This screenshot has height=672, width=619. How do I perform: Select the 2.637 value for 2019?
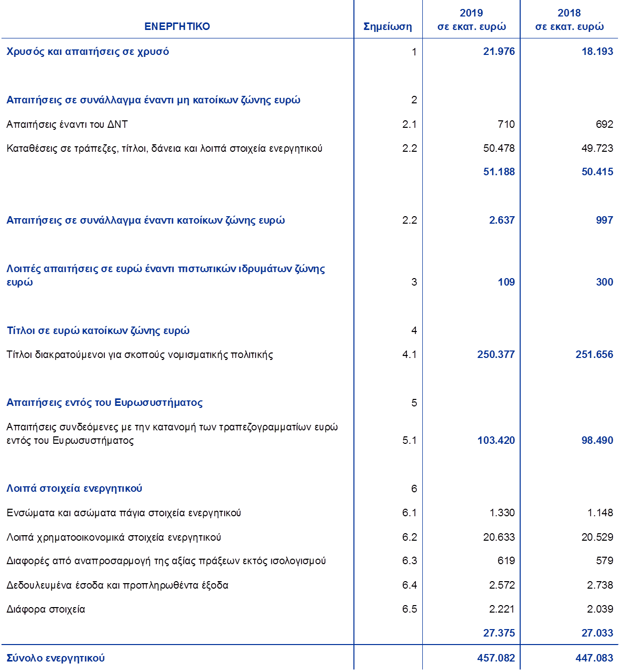point(502,220)
